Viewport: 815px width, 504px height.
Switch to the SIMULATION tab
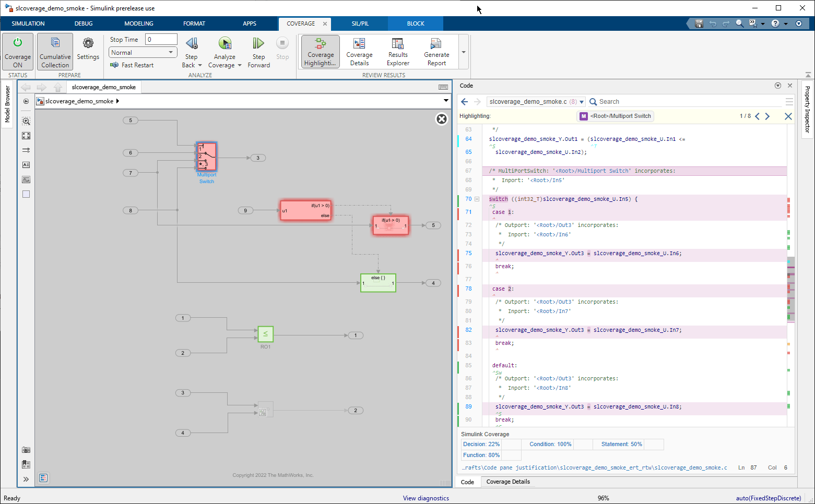[28, 23]
